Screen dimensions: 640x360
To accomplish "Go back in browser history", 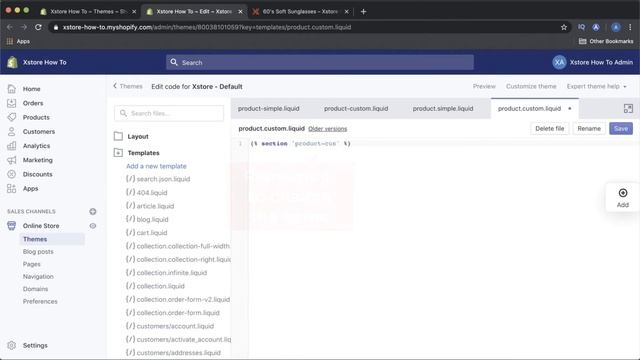I will tap(10, 27).
